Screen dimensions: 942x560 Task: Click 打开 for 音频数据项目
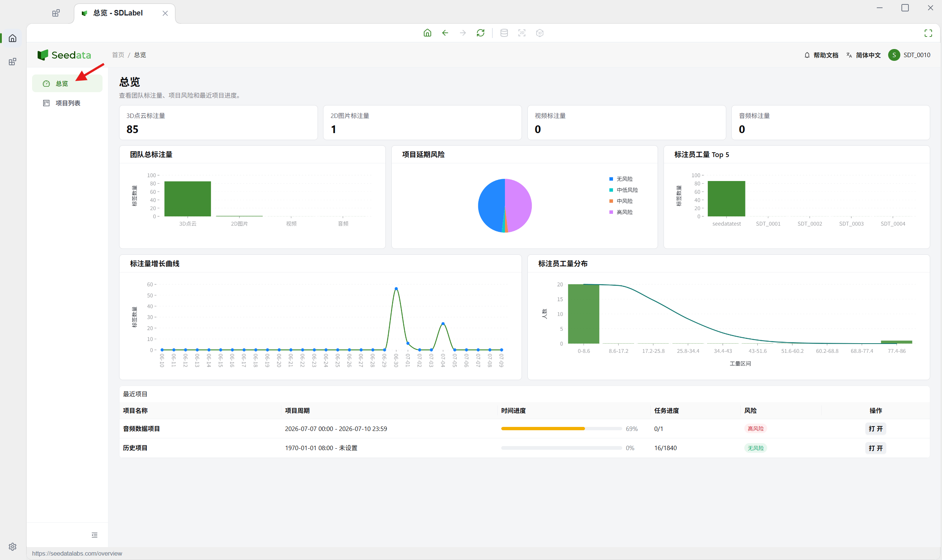875,429
